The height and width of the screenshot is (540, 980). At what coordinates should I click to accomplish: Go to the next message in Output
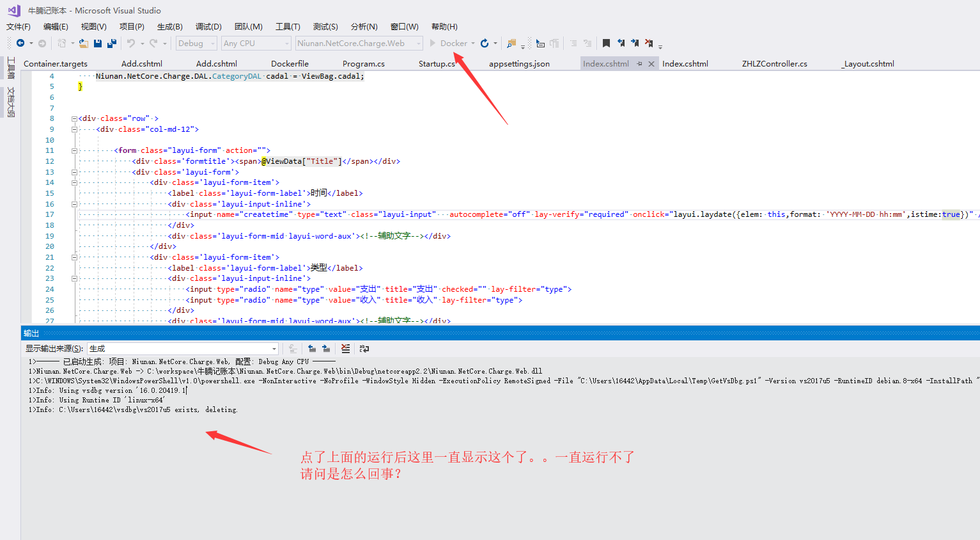pos(326,349)
